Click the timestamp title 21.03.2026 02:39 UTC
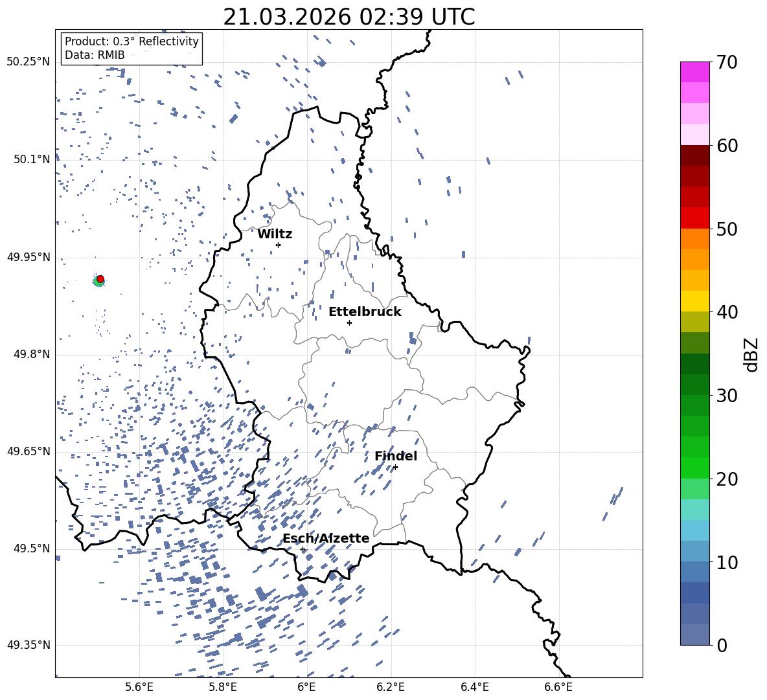 point(349,17)
